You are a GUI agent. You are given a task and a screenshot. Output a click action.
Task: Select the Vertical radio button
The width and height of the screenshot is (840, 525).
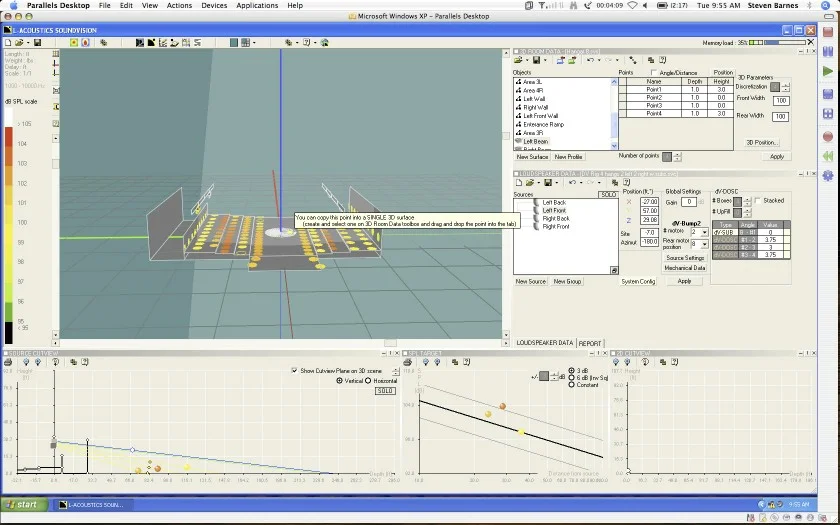(339, 381)
